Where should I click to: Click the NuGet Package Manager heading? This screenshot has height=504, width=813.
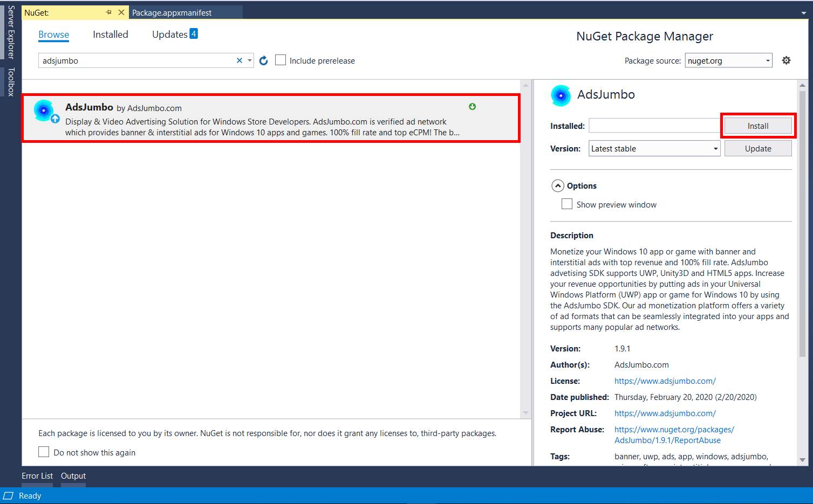645,36
